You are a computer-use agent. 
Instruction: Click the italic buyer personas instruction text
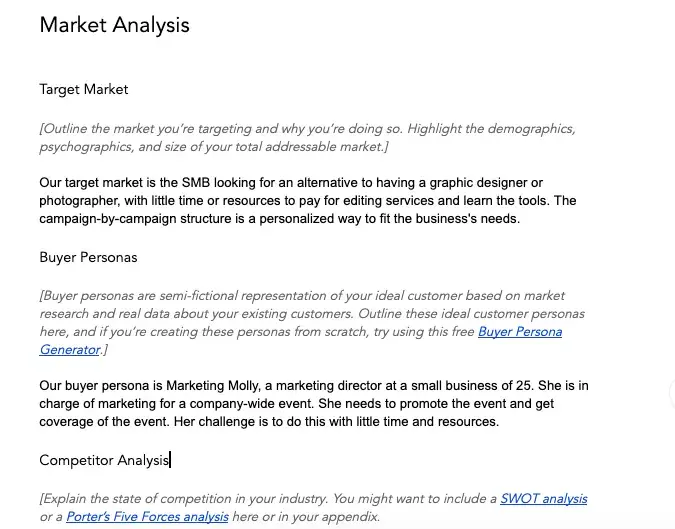[300, 313]
